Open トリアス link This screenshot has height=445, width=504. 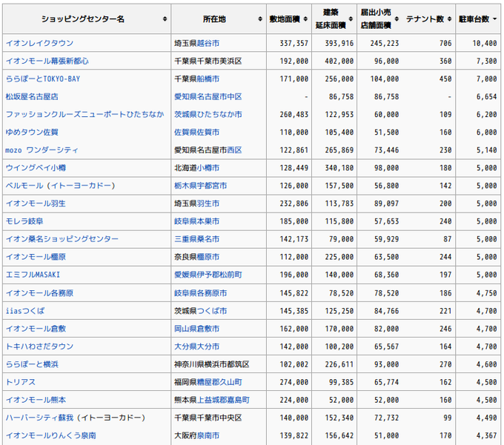tap(21, 382)
